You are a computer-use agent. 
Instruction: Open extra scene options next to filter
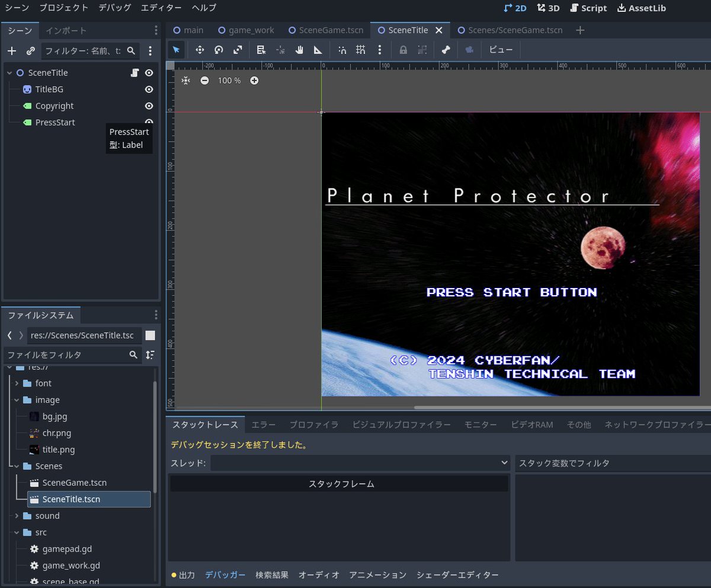pos(150,51)
